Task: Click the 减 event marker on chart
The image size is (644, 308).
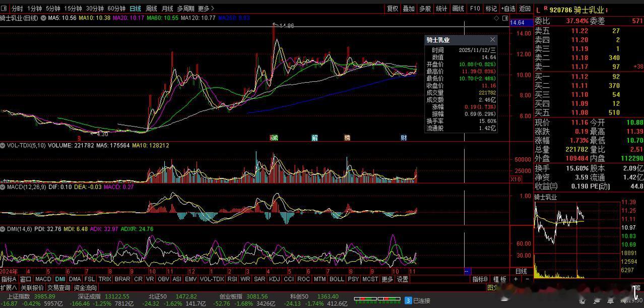Action: 275,138
